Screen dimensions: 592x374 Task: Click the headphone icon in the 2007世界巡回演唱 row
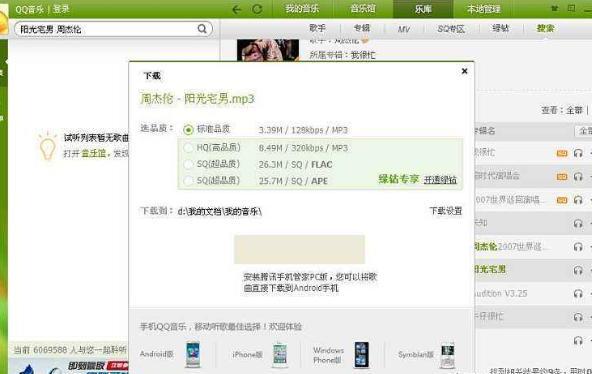[578, 200]
